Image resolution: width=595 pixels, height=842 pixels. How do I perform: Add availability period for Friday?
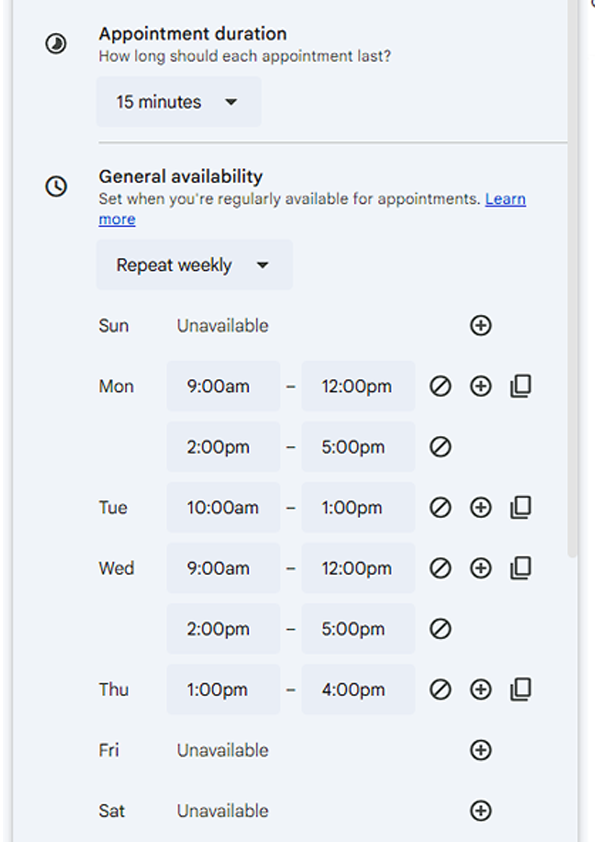(481, 750)
